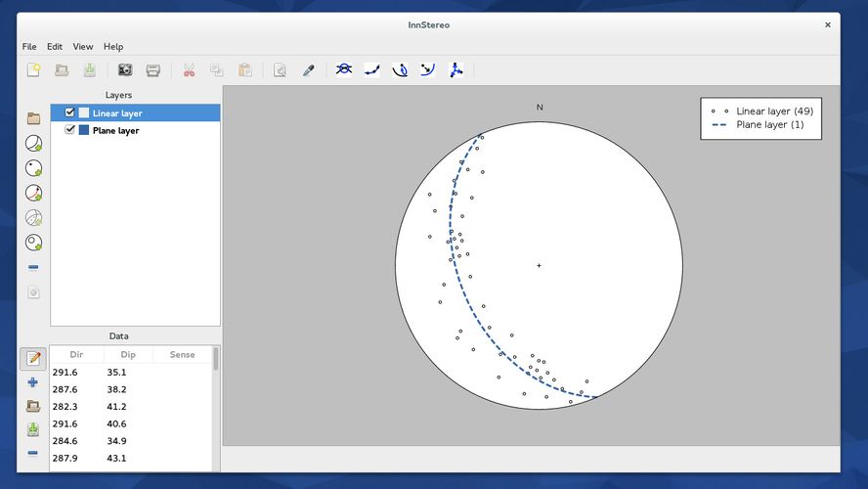The image size is (868, 489).
Task: Open the View menu
Action: (83, 46)
